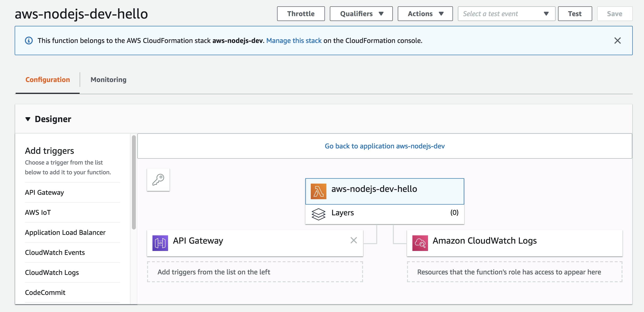The height and width of the screenshot is (312, 644).
Task: Click the Throttle button
Action: click(301, 14)
